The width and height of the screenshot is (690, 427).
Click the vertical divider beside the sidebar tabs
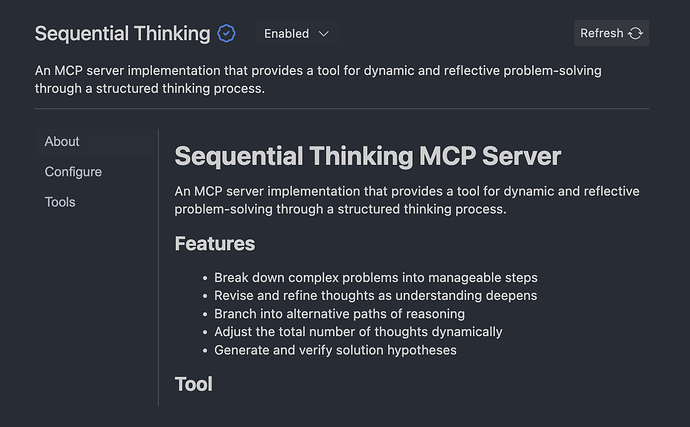pyautogui.click(x=159, y=266)
